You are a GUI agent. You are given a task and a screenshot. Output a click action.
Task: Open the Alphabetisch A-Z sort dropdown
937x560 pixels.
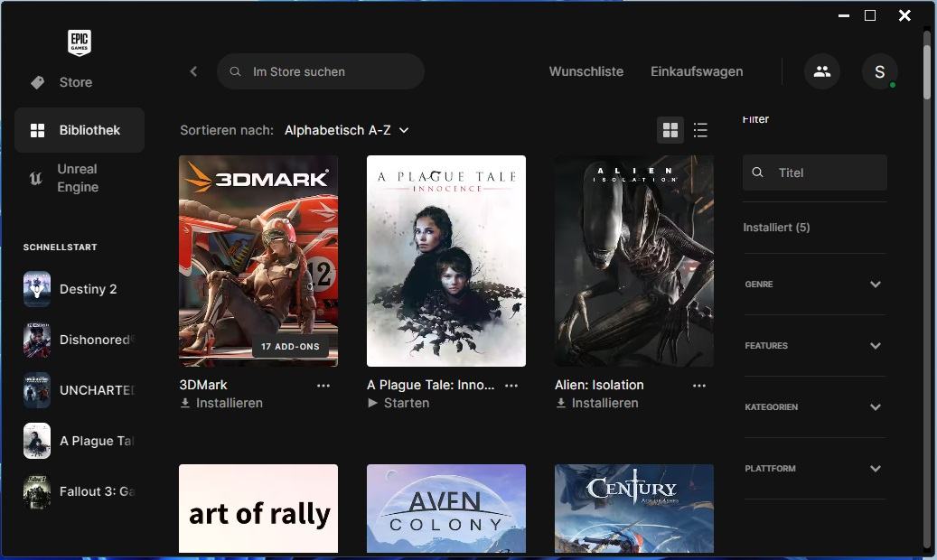pyautogui.click(x=347, y=130)
